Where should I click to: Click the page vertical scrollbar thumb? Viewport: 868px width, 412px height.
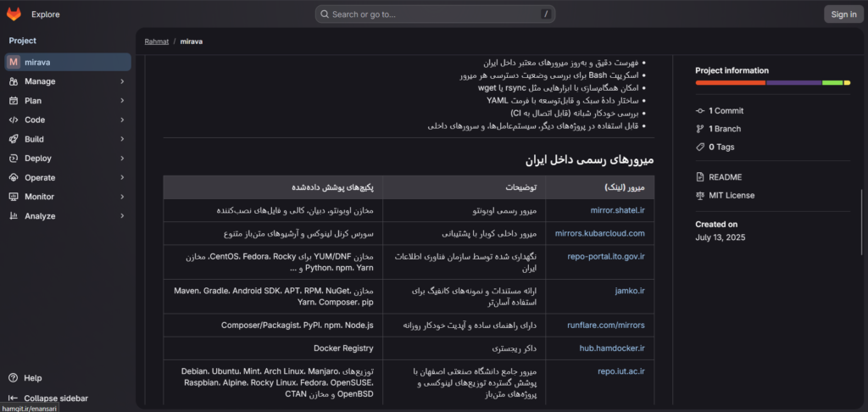click(x=861, y=221)
